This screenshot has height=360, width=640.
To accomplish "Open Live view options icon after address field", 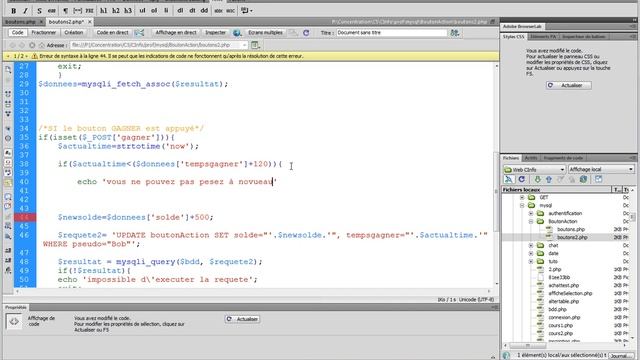I will pyautogui.click(x=256, y=45).
